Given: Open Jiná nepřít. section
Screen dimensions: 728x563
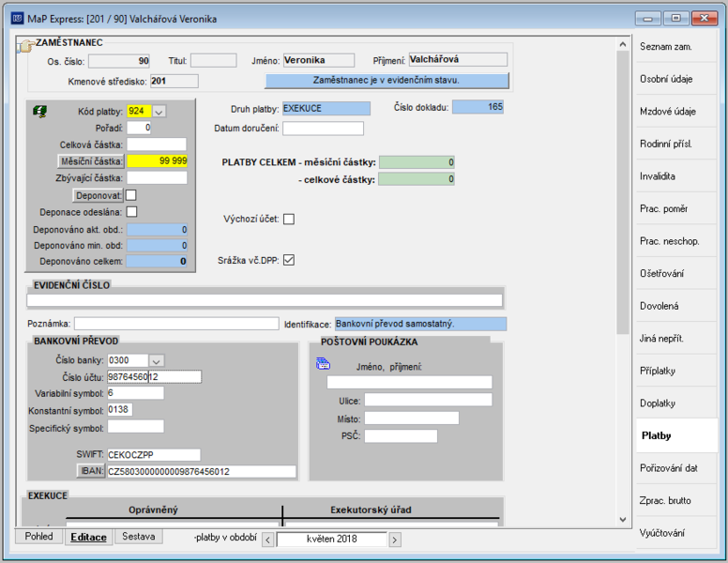Looking at the screenshot, I should (676, 339).
